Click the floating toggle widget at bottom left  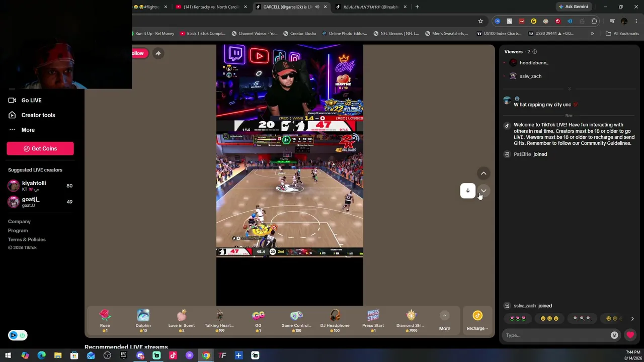[x=18, y=335]
